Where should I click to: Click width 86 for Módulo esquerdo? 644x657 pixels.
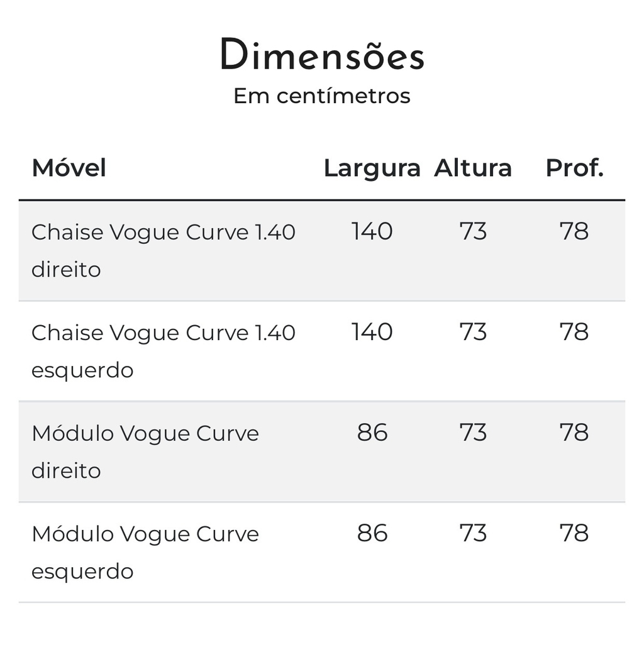click(x=372, y=533)
